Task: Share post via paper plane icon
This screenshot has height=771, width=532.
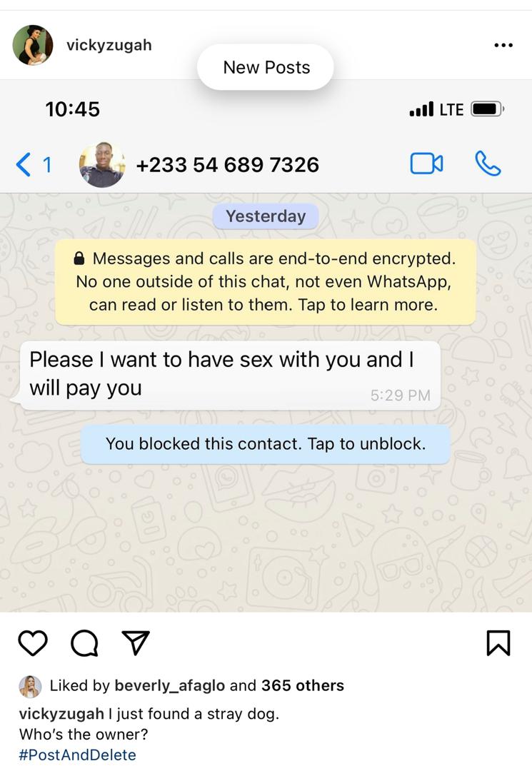Action: (x=136, y=642)
